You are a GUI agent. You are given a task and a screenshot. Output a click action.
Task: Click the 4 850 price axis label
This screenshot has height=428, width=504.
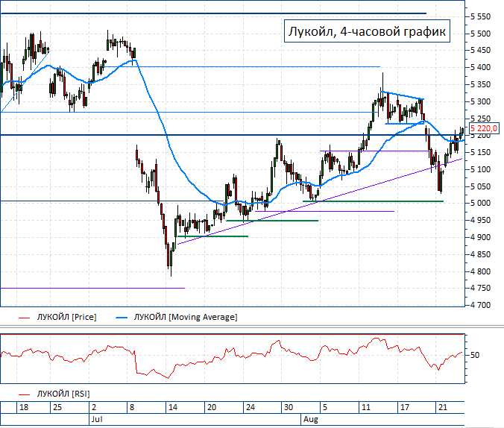pyautogui.click(x=481, y=254)
